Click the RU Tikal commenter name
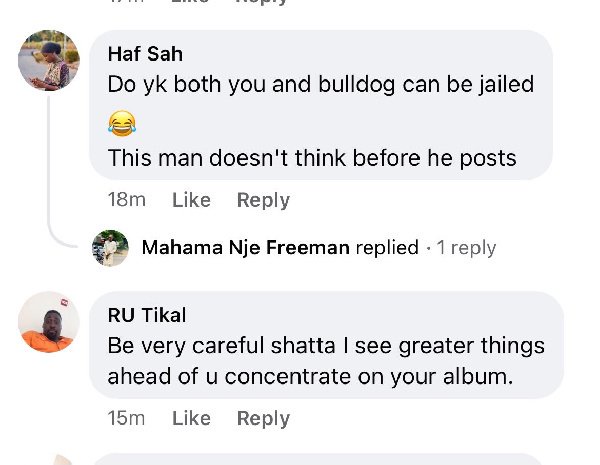 [147, 315]
